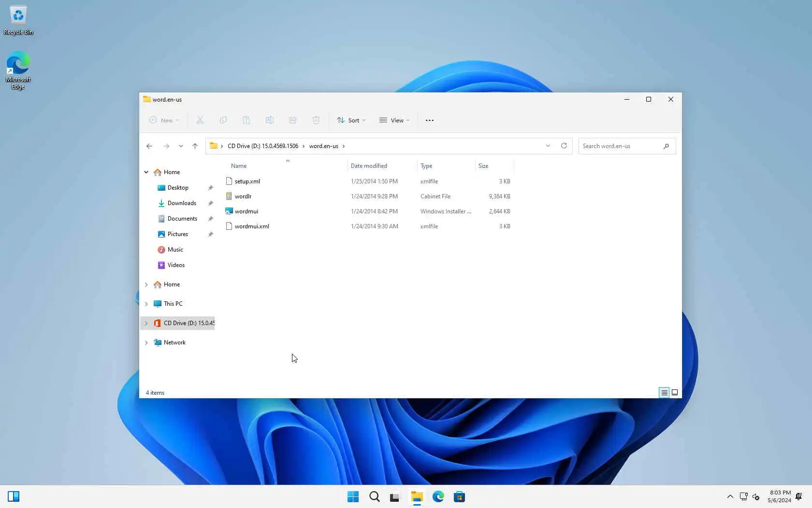This screenshot has width=812, height=508.
Task: Switch to details view layout
Action: tap(665, 392)
